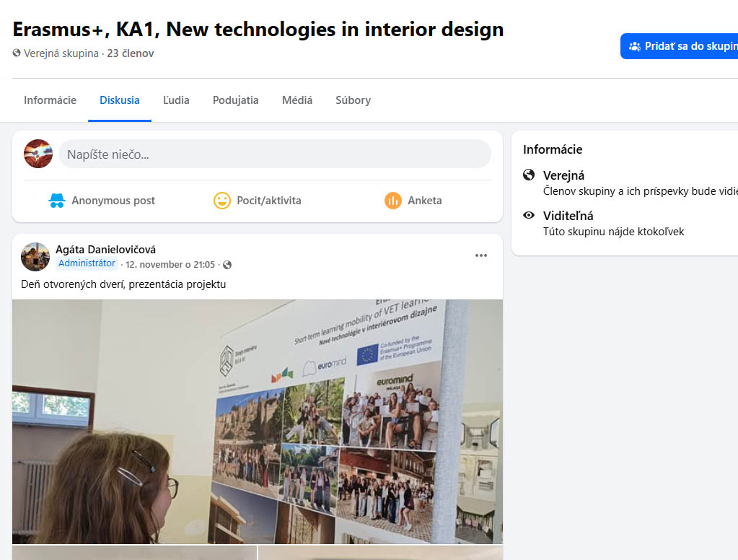The image size is (738, 560).
Task: Open the post options three-dots menu
Action: [481, 255]
